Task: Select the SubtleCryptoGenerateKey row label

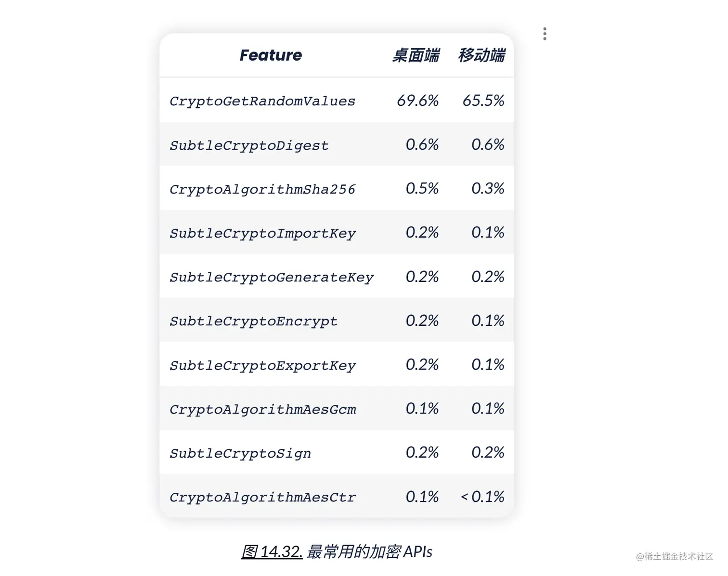Action: pyautogui.click(x=272, y=277)
